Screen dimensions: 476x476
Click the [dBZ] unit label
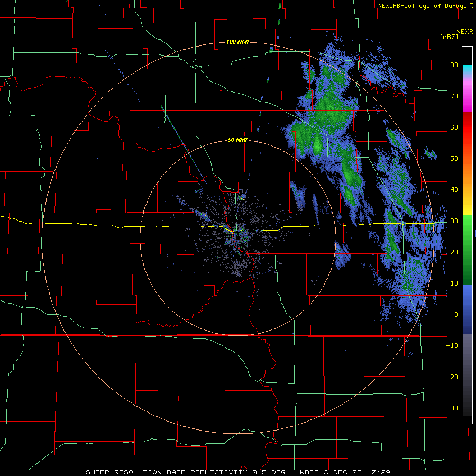coord(449,36)
